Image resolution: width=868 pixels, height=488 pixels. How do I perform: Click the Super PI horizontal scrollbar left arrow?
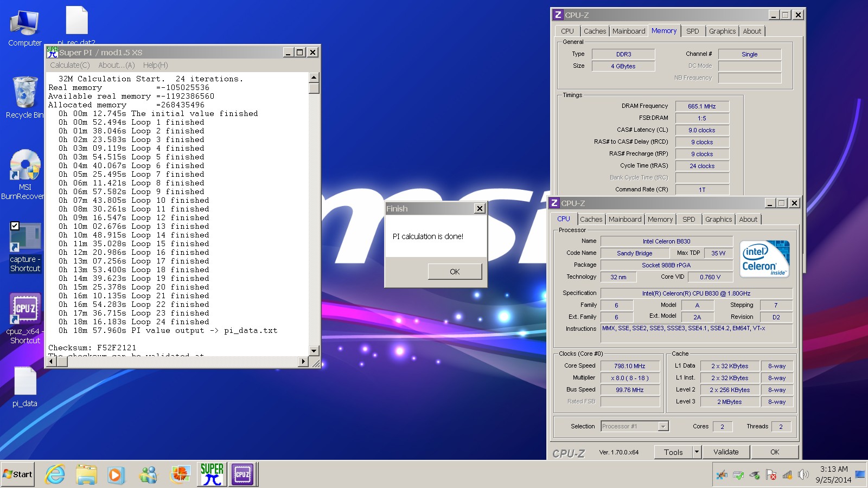(x=52, y=361)
